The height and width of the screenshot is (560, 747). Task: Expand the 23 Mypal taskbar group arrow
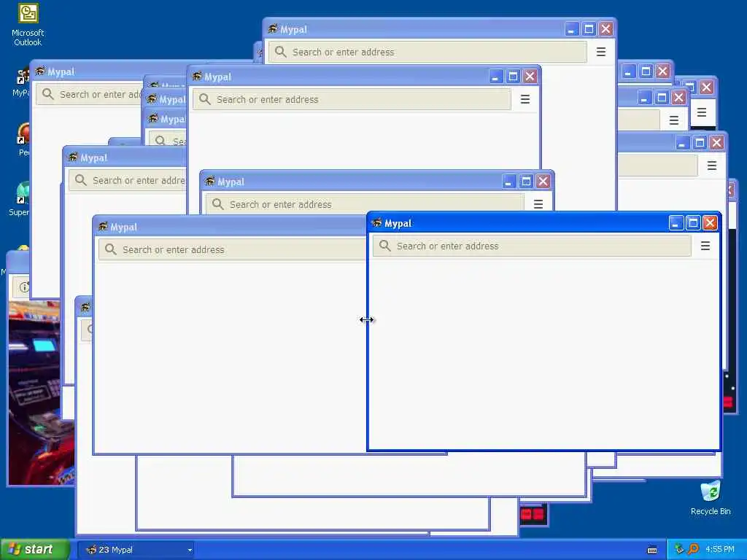coord(190,550)
